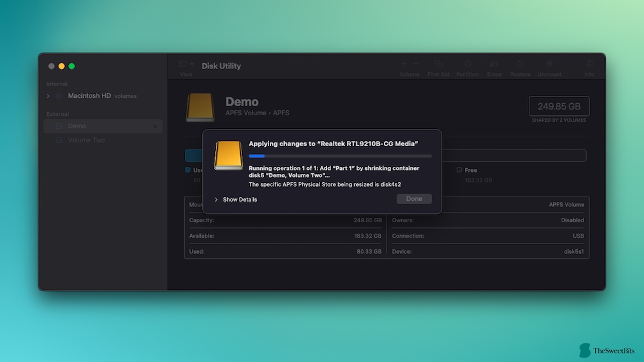Click the 249.85 GB capacity box
This screenshot has width=644, height=362.
point(559,106)
